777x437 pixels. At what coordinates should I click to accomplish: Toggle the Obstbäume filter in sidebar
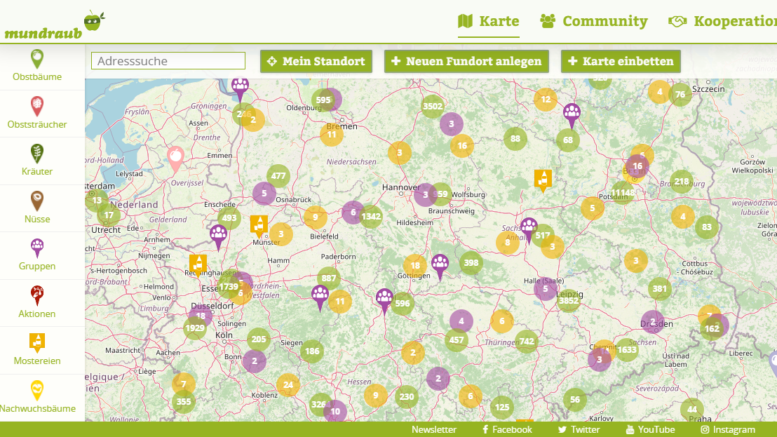(37, 66)
